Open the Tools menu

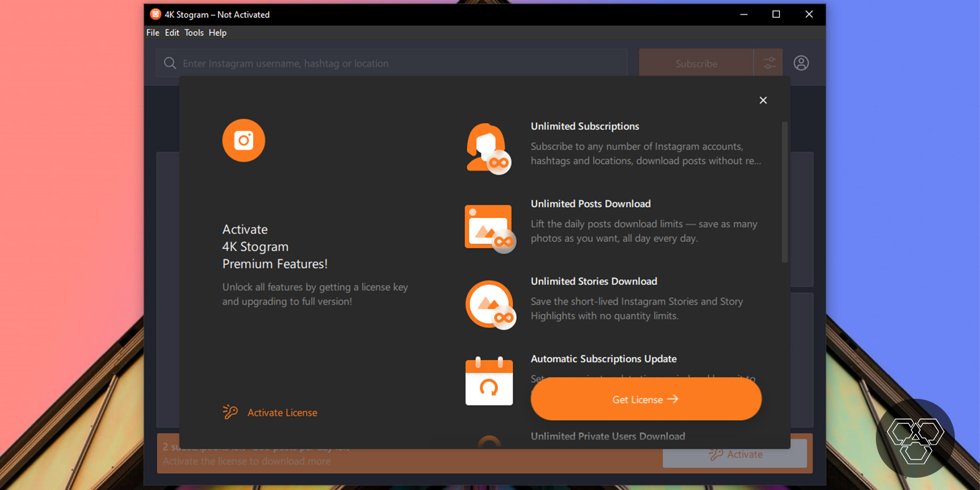tap(194, 32)
